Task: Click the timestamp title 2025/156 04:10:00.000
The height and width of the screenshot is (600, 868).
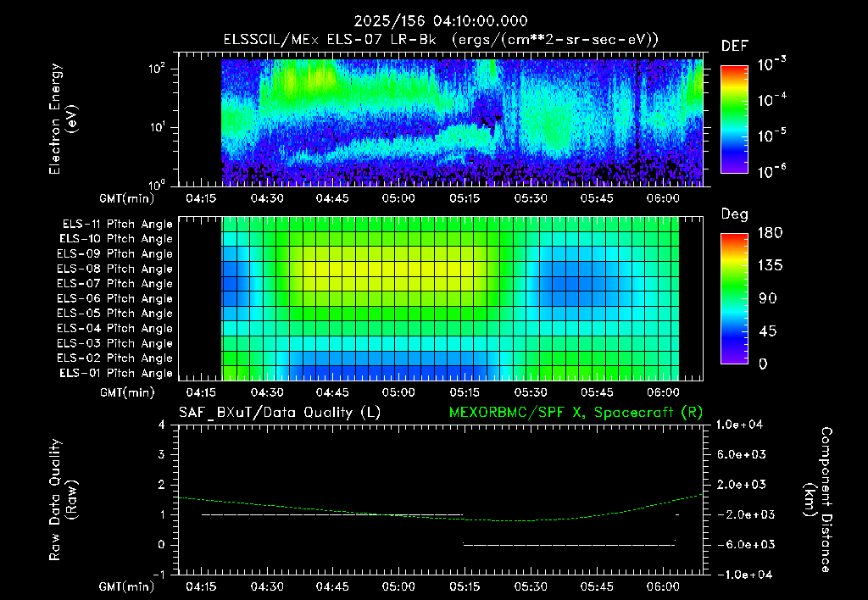Action: (x=441, y=21)
